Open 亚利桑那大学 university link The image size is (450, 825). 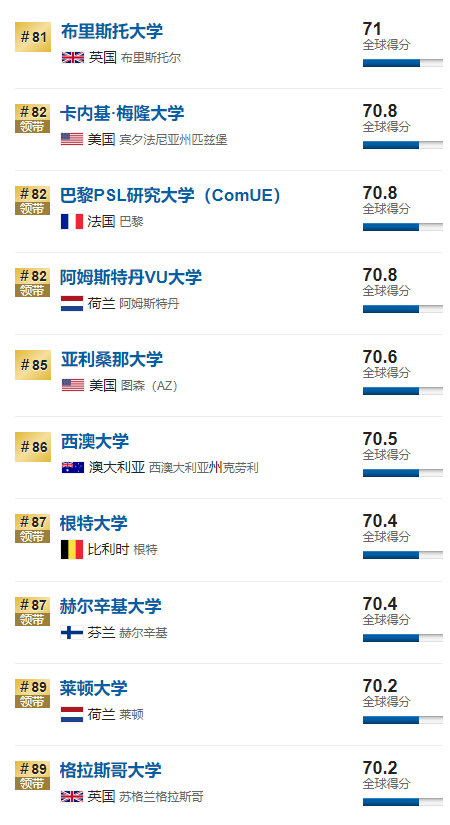pyautogui.click(x=112, y=359)
